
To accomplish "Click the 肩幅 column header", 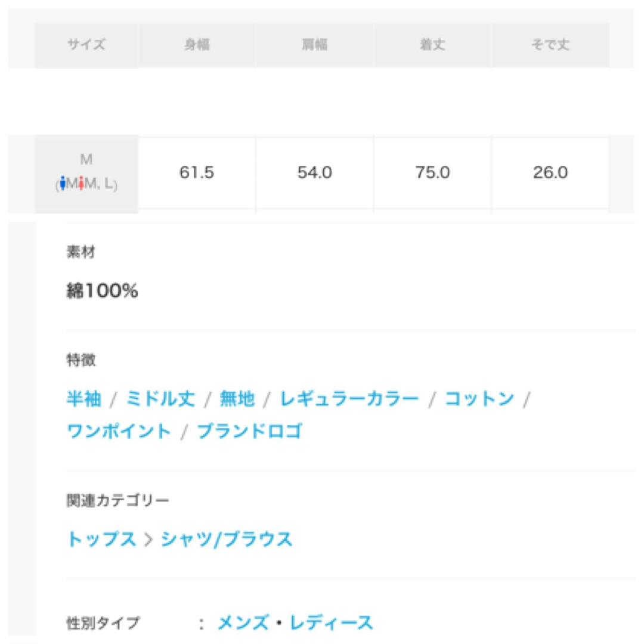I will point(315,44).
